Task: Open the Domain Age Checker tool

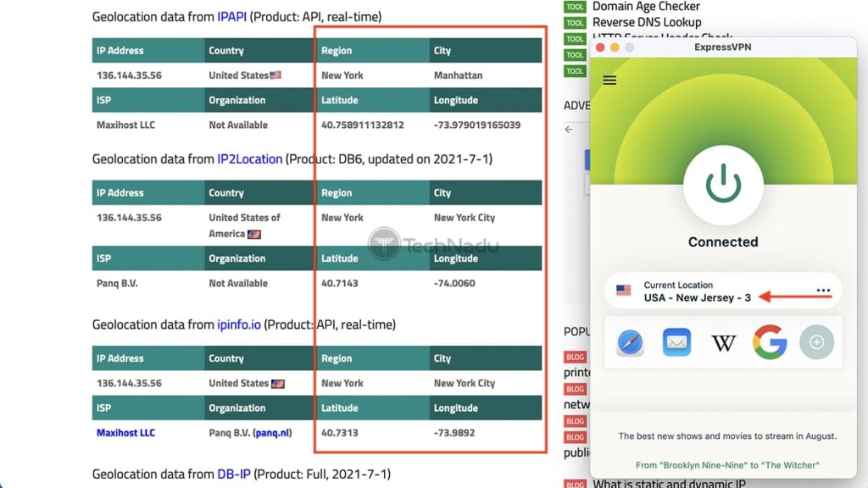Action: (x=646, y=7)
